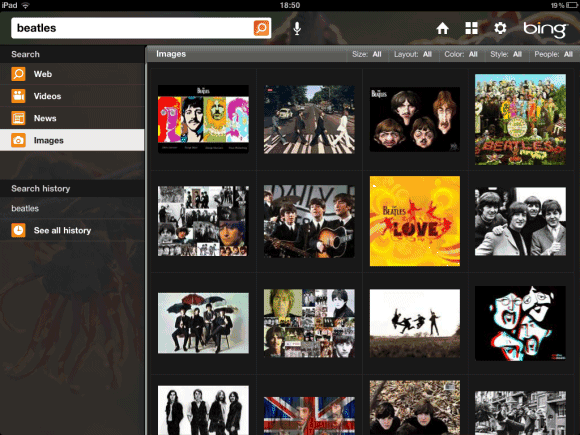The image size is (580, 435).
Task: Open the red-blue stylized faces artwork
Action: click(520, 323)
